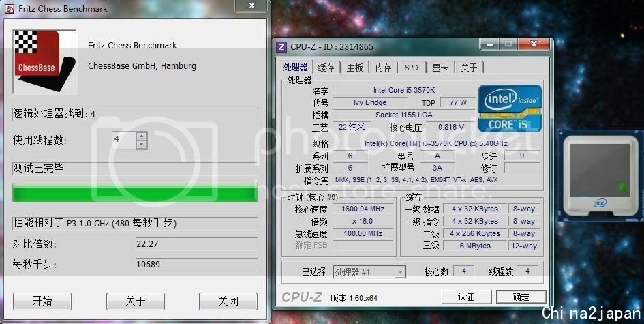Click the kilonodes per second value 10689
Screen dimensions: 644x324
tap(197, 265)
